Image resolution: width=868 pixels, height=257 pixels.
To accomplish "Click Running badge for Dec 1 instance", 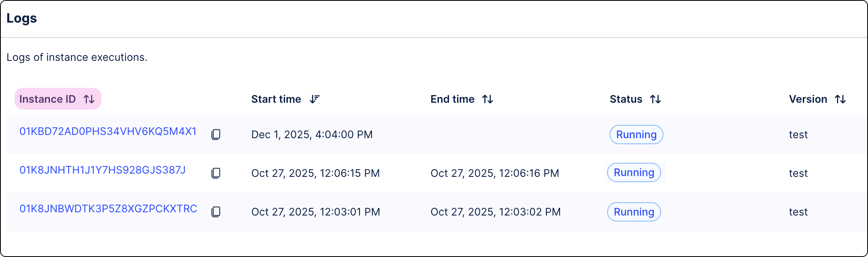I will (636, 135).
